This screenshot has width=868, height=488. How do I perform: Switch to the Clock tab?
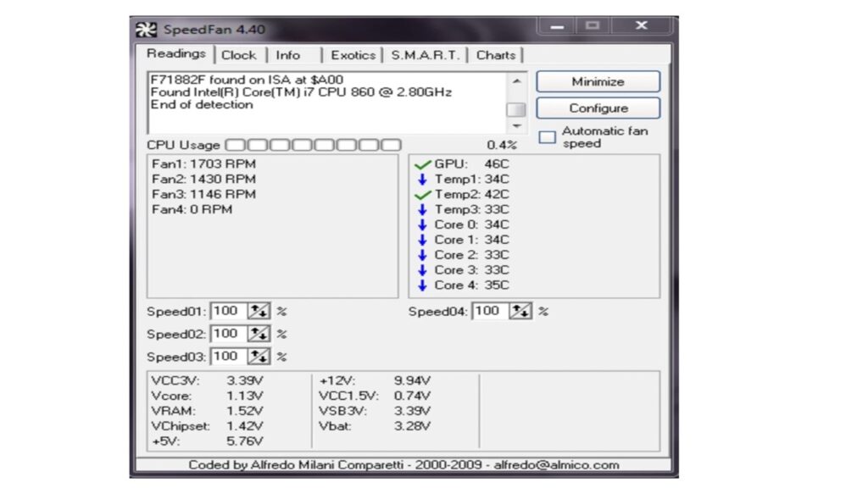click(x=240, y=54)
